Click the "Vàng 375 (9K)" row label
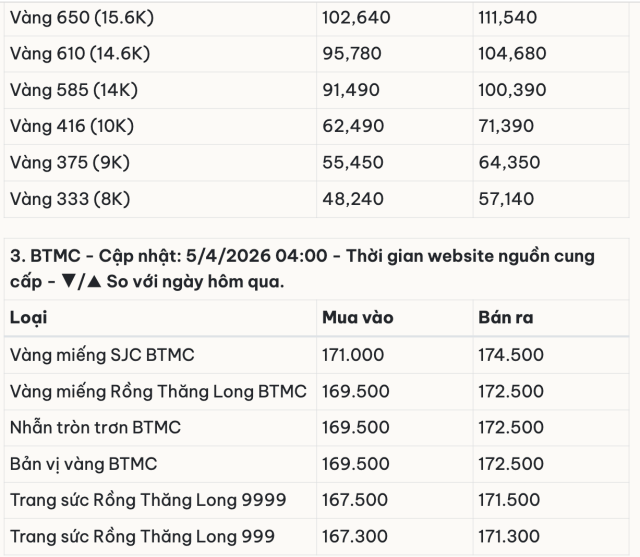Screen dimensions: 640x557 click(70, 162)
